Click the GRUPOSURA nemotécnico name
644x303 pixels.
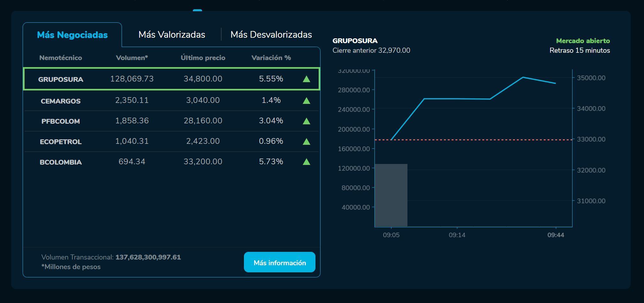point(61,79)
